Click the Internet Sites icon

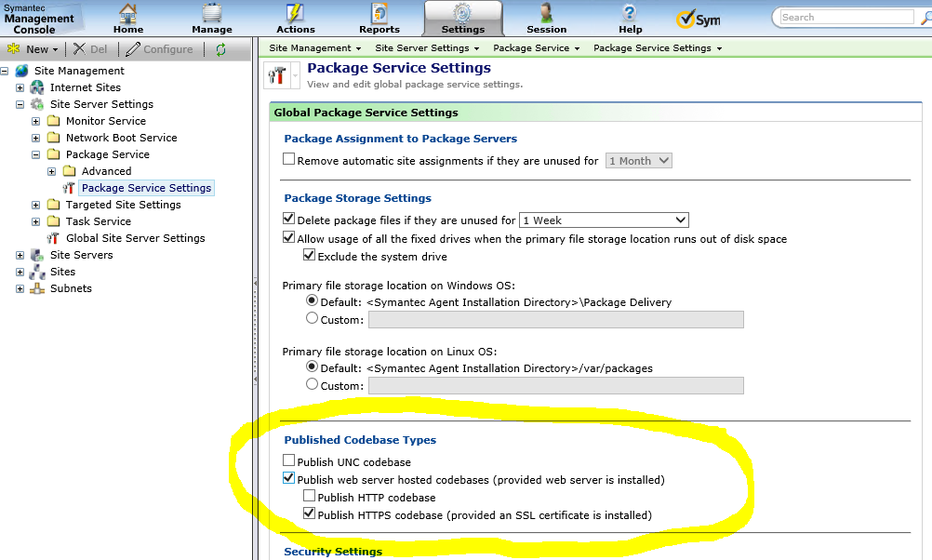tap(37, 87)
